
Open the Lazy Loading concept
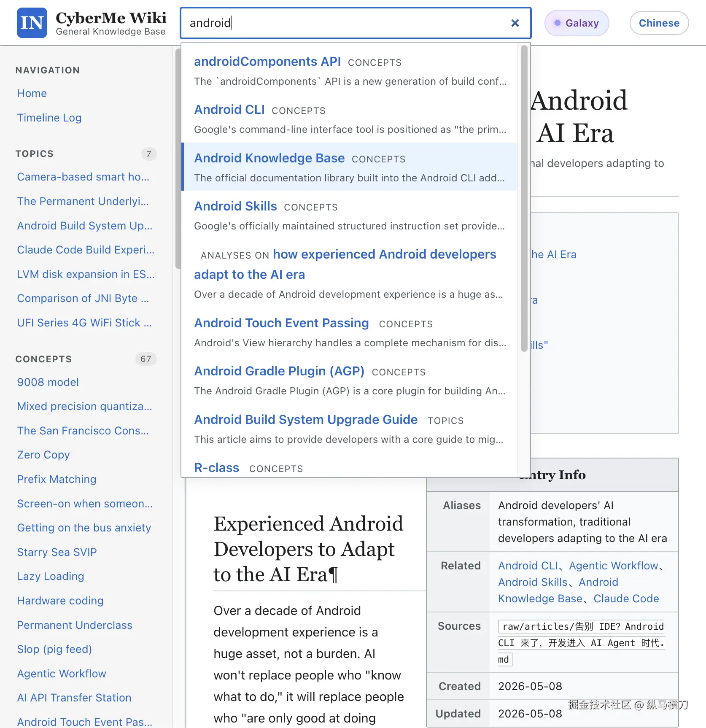click(x=51, y=576)
